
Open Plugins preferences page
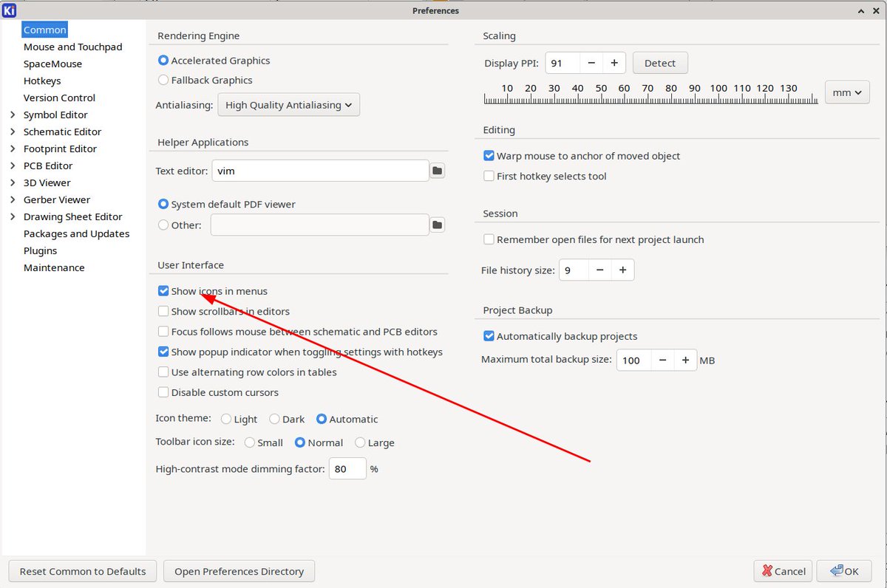point(40,250)
